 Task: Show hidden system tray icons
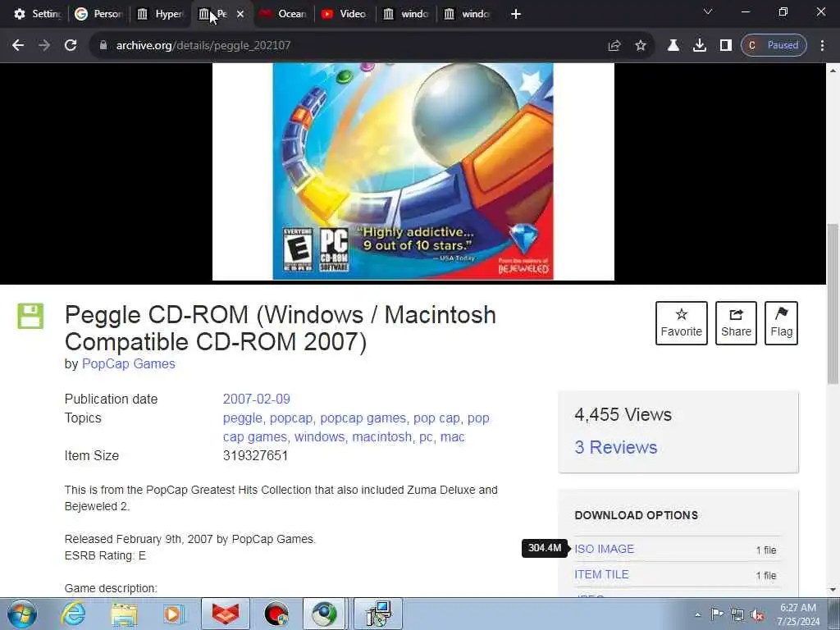pyautogui.click(x=697, y=615)
